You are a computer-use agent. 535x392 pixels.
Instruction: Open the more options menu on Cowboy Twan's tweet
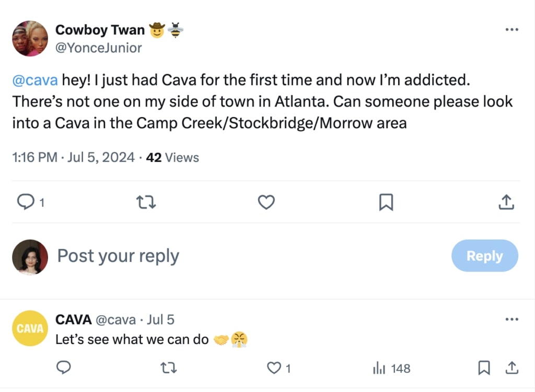pyautogui.click(x=511, y=30)
